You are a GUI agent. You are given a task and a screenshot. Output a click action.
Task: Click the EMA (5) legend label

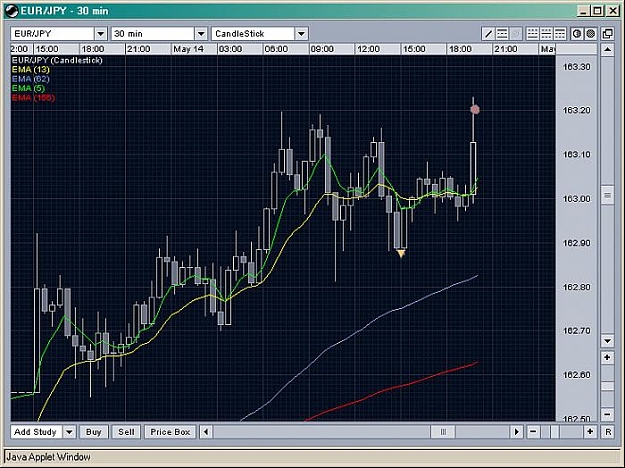point(28,88)
